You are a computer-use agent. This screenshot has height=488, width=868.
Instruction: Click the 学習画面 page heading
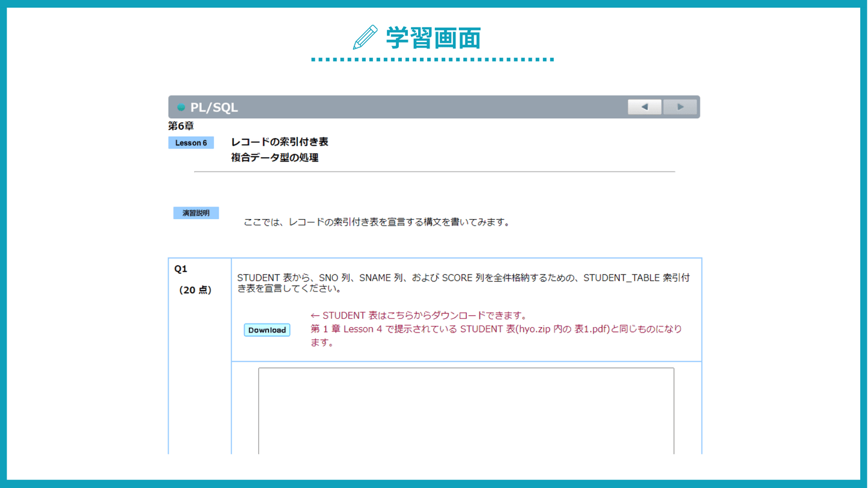click(433, 38)
